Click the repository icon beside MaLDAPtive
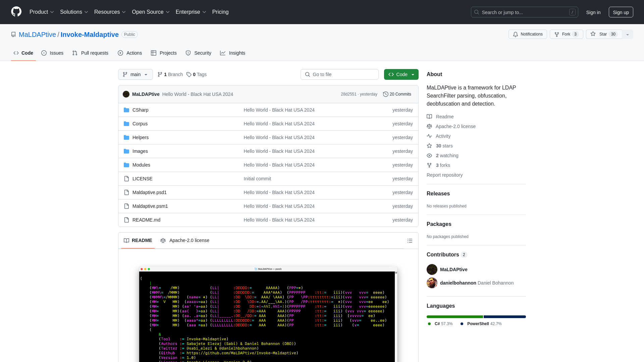Screen dimensions: 644x362 pos(13,35)
